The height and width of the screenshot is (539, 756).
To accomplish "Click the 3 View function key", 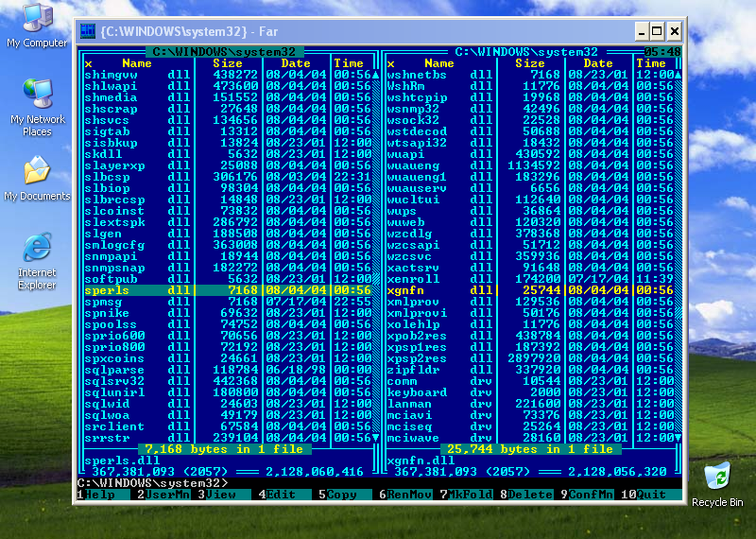I will tap(224, 495).
